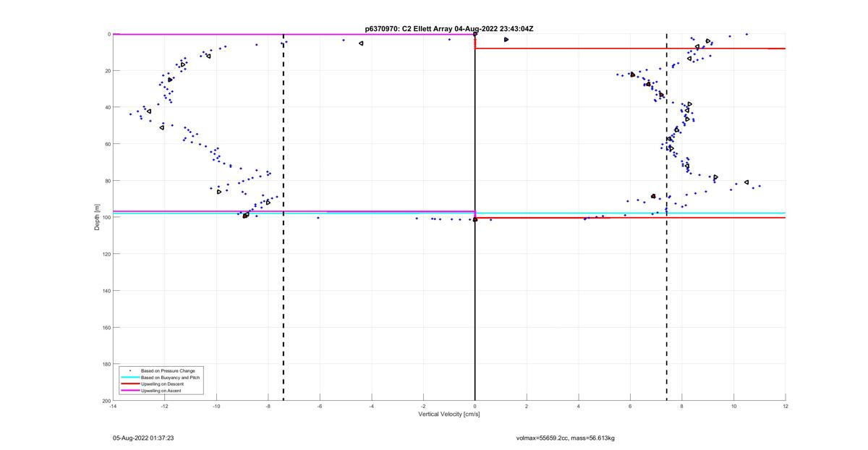Click x-axis tick label '-14'
868x450 pixels.
pyautogui.click(x=113, y=407)
